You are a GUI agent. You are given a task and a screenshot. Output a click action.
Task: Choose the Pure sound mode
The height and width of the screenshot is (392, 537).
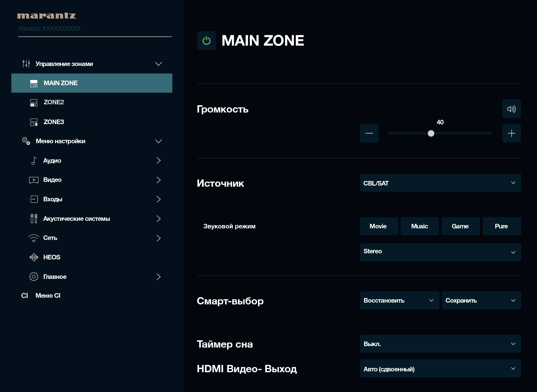tap(501, 226)
